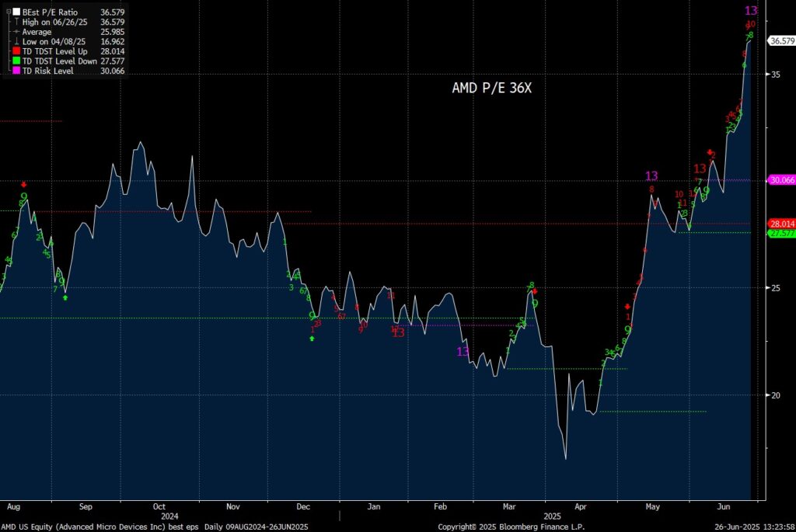Click the Jun x-axis label
Image resolution: width=796 pixels, height=532 pixels.
tap(724, 506)
